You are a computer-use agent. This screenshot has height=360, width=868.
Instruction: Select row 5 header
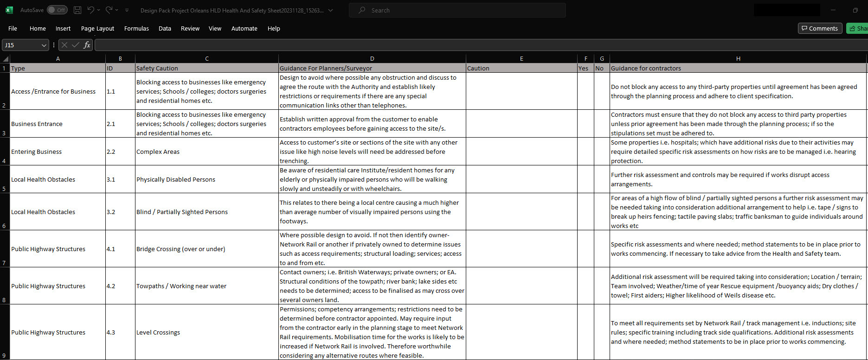5,179
